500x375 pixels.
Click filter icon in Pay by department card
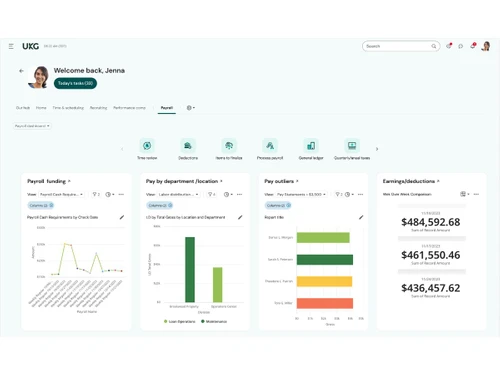coord(212,194)
